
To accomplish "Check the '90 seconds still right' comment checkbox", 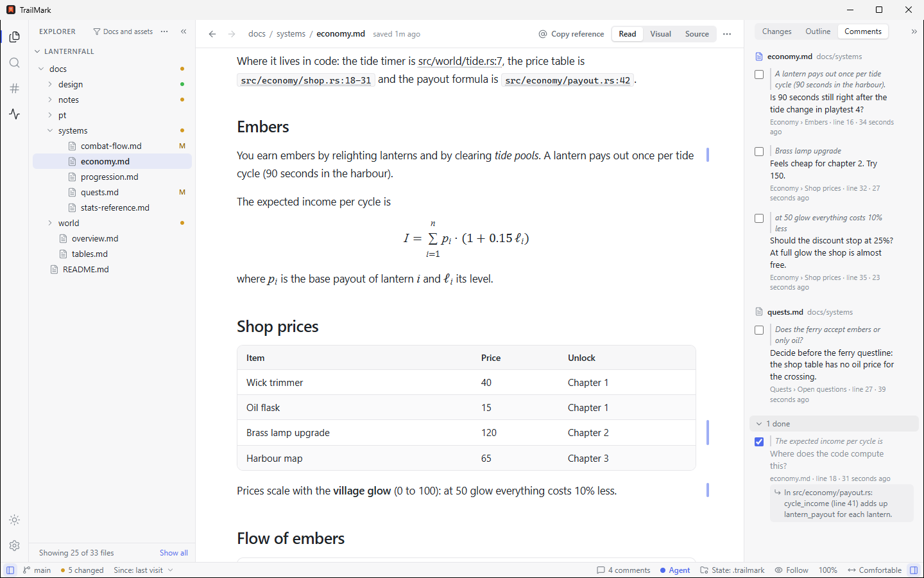I will coord(759,74).
